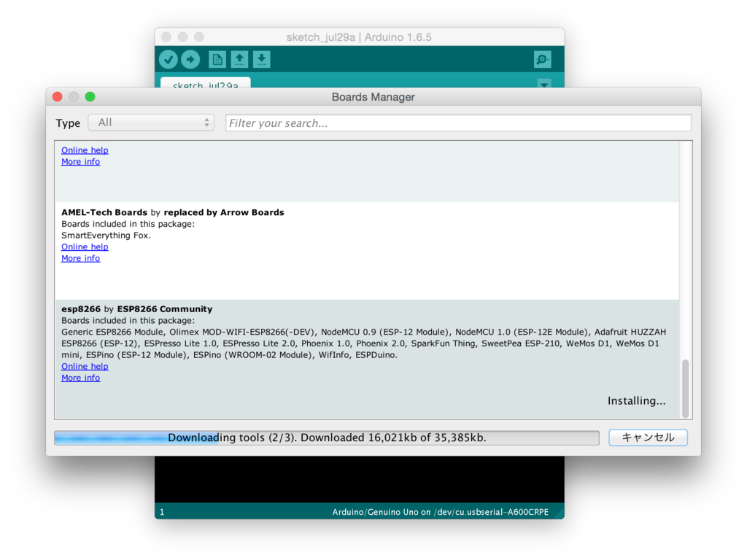Click the SmartEverything Fox. text
Screen dimensions: 747x560
click(107, 236)
